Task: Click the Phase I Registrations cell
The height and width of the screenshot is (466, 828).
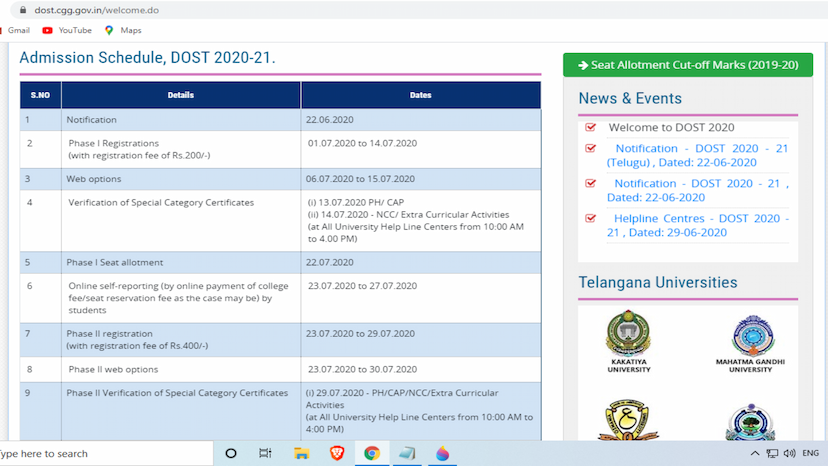Action: coord(181,150)
